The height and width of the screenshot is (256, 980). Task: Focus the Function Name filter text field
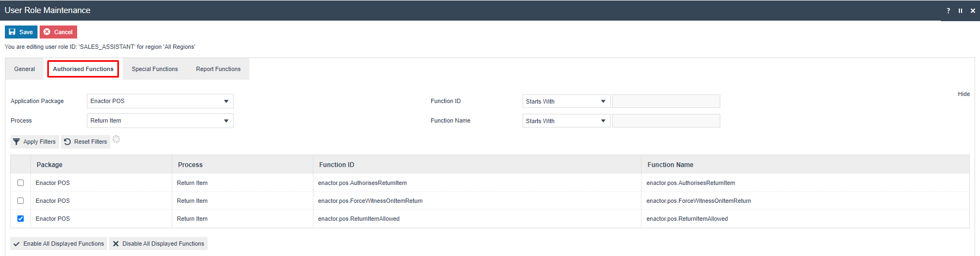[666, 121]
